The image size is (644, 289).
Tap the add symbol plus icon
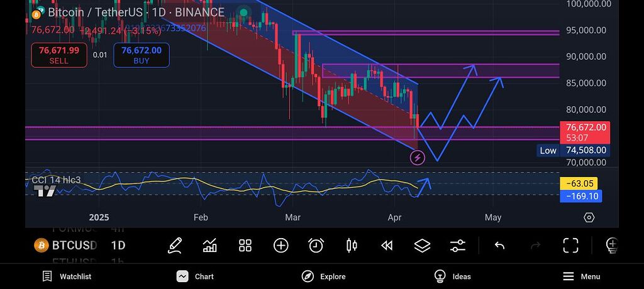280,246
